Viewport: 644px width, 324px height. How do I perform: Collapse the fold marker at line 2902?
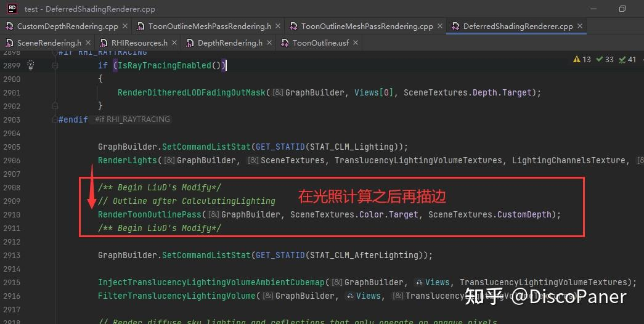(55, 105)
